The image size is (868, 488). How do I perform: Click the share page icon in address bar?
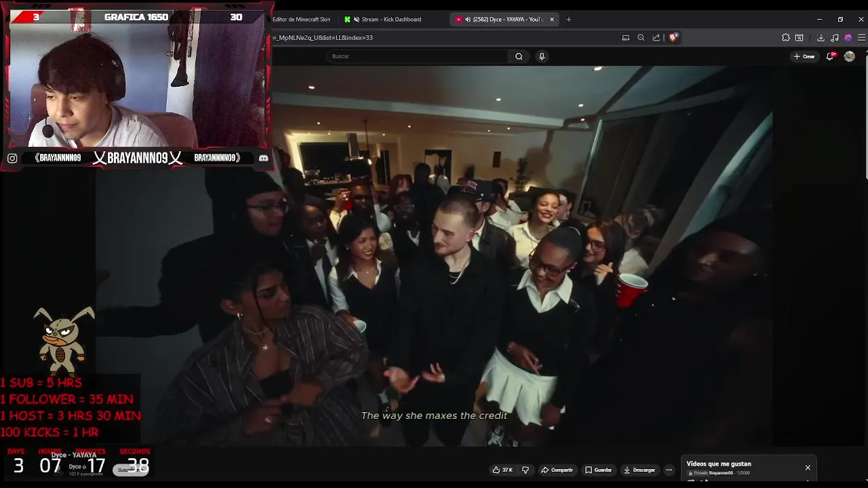[656, 38]
